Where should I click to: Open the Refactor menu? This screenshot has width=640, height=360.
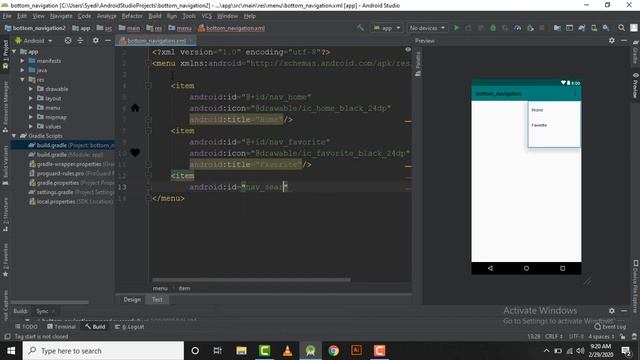132,16
